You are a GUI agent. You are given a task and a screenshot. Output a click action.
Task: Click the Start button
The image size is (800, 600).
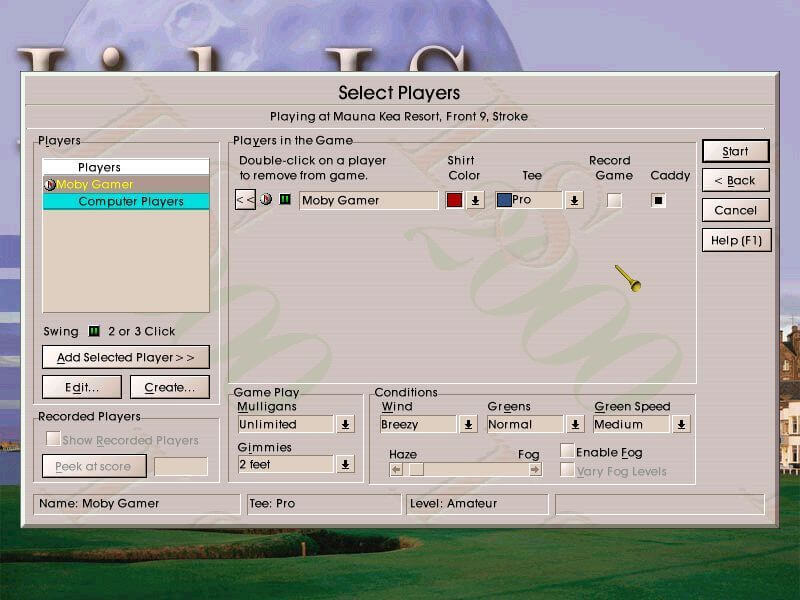tap(735, 151)
